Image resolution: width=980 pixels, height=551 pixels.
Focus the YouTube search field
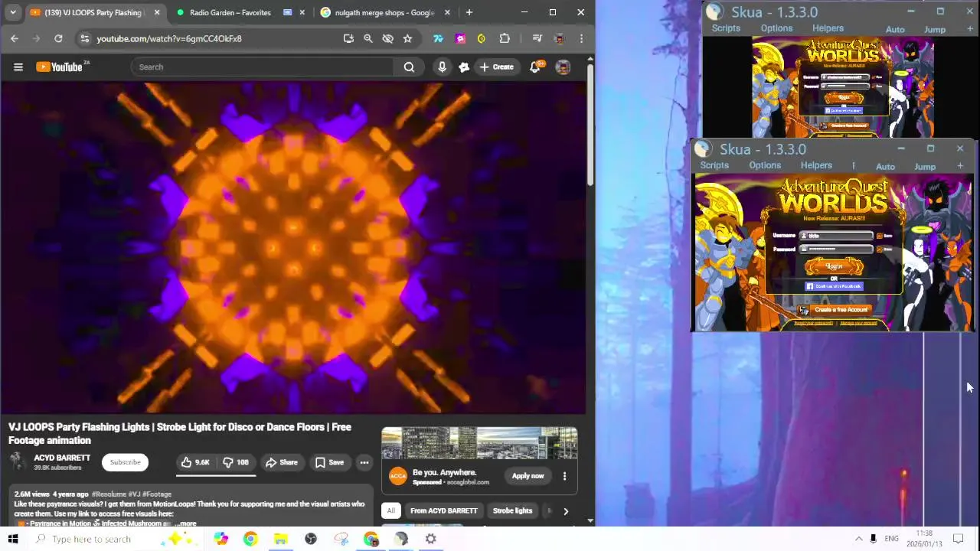[263, 67]
